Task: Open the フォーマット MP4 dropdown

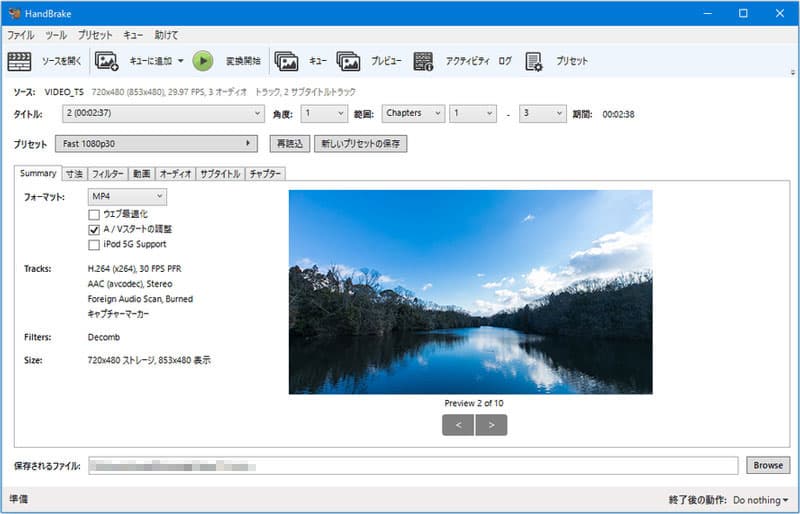Action: tap(127, 197)
